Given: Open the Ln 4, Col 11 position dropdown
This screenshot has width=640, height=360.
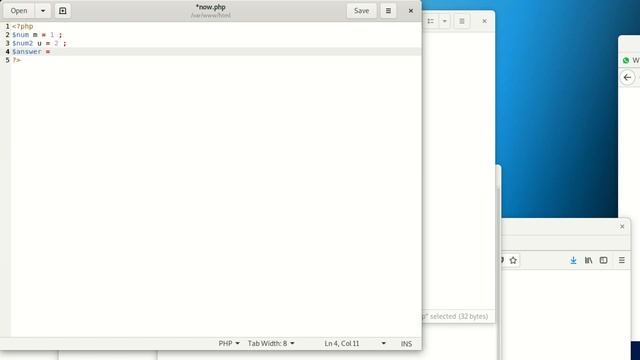Looking at the screenshot, I should coord(355,344).
